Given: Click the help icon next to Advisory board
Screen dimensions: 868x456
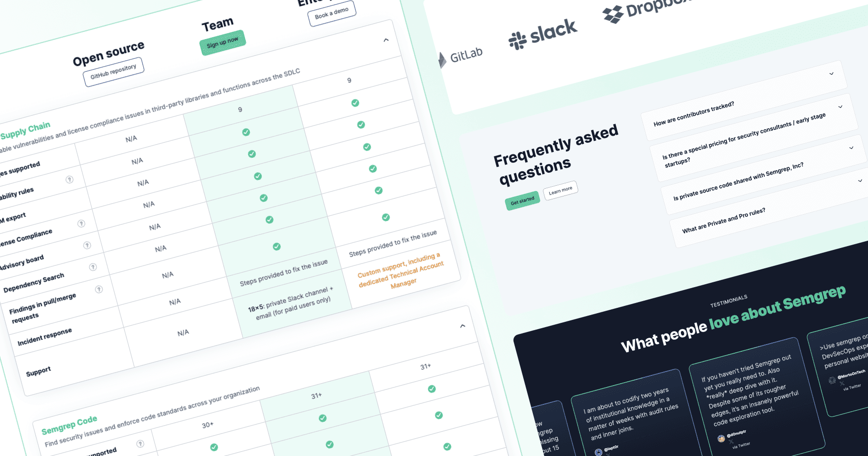Looking at the screenshot, I should [87, 246].
